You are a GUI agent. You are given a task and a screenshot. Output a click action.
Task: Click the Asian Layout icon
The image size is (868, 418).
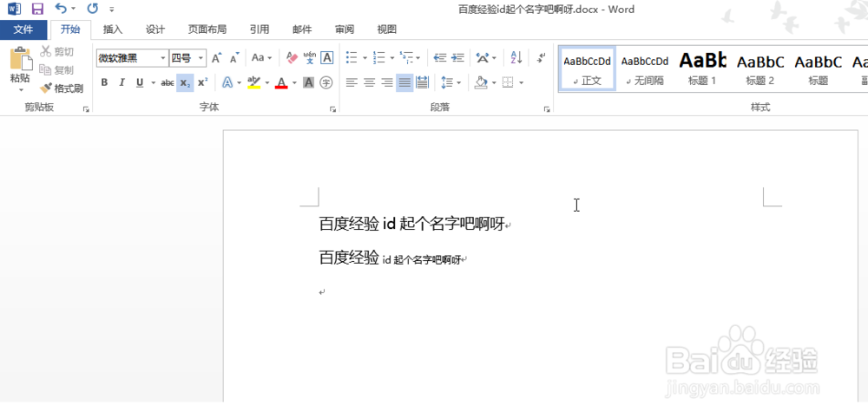click(483, 57)
